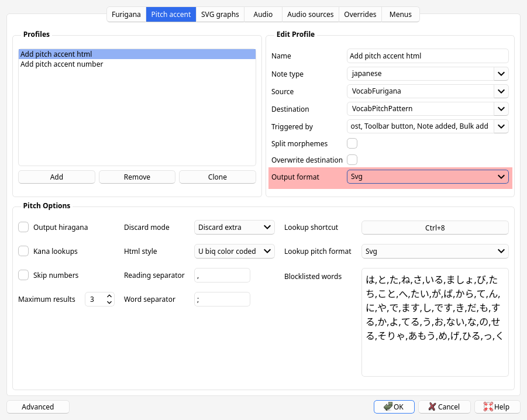
Task: Select the Add pitch accent number profile
Action: (62, 64)
